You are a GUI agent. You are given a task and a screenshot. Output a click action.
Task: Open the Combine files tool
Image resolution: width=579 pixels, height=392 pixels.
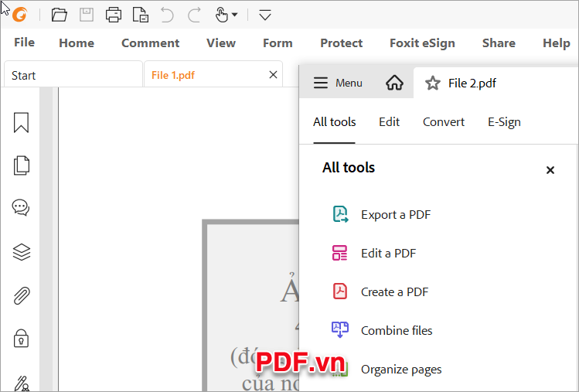pyautogui.click(x=397, y=330)
